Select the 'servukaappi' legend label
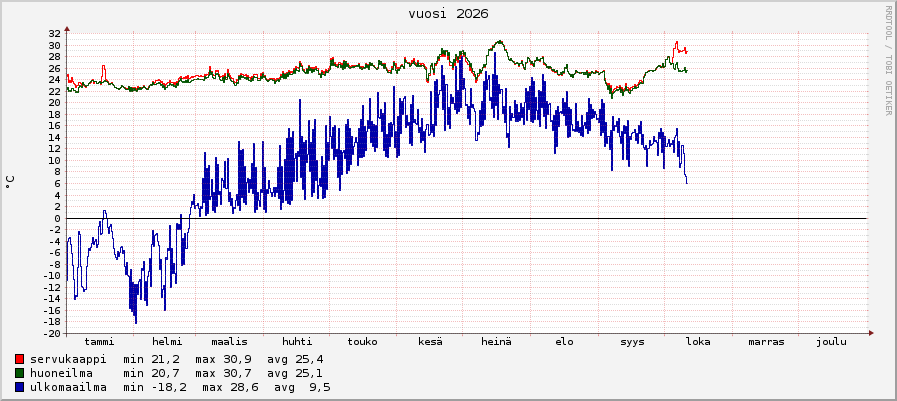897x401 pixels. point(68,359)
